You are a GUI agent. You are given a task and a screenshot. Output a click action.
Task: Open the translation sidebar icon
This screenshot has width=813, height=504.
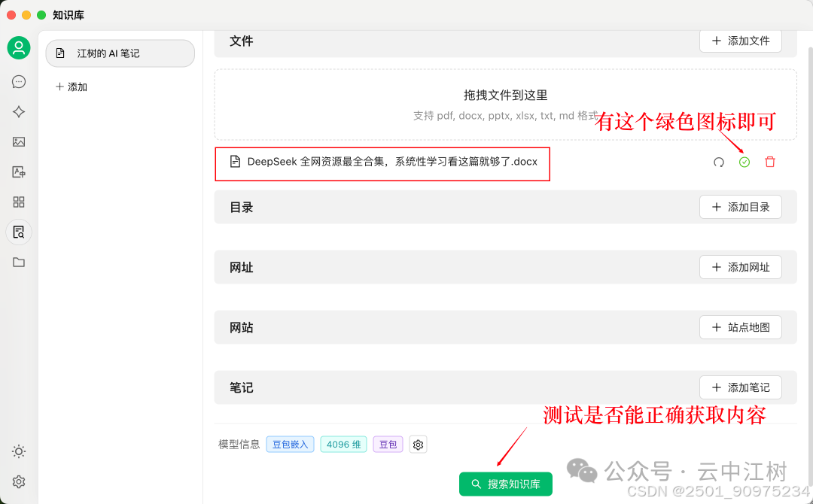coord(19,172)
